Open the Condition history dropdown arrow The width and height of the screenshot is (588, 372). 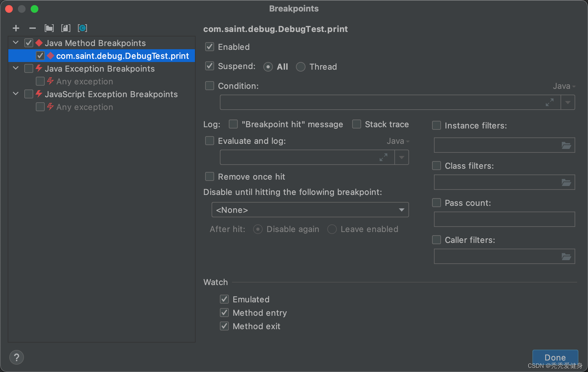pyautogui.click(x=568, y=103)
